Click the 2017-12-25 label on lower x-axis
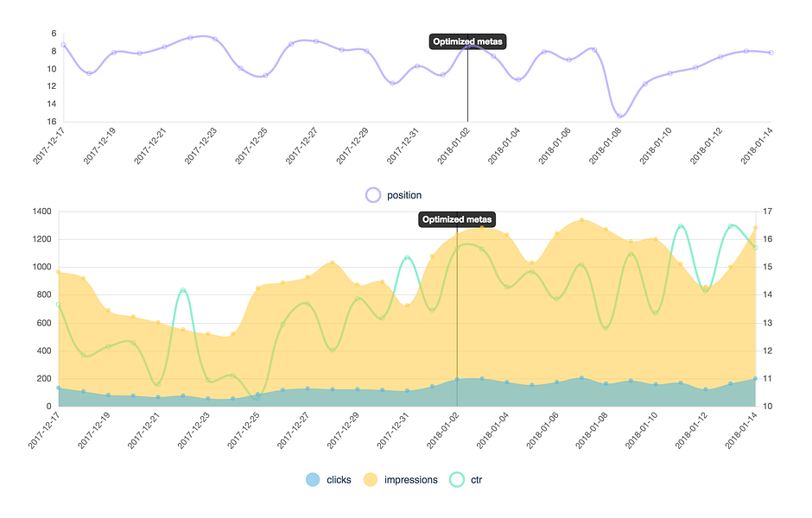Viewport: 812px width, 518px height. 244,430
